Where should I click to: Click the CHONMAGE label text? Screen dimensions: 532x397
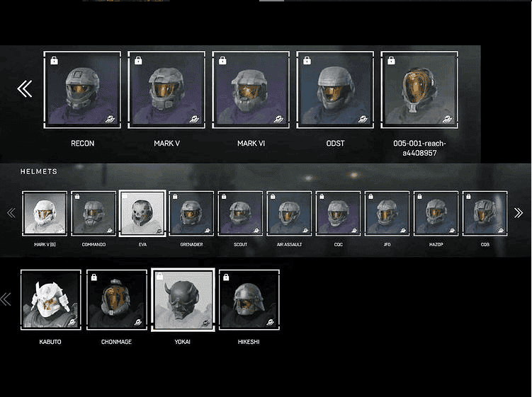(x=116, y=342)
